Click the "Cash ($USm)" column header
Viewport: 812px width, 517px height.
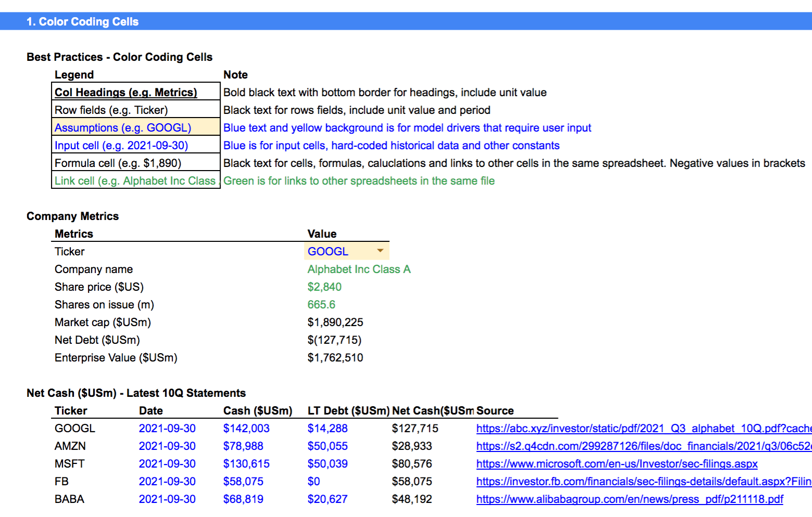[x=258, y=411]
